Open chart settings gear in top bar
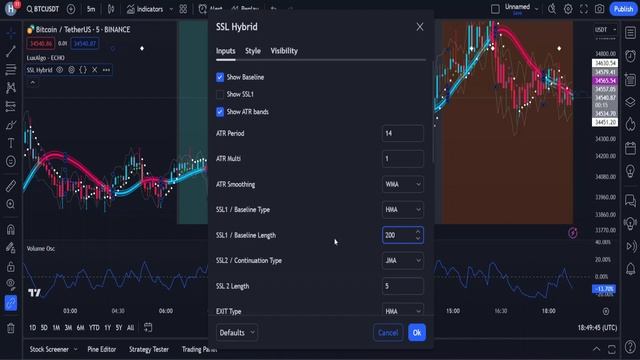 (568, 9)
